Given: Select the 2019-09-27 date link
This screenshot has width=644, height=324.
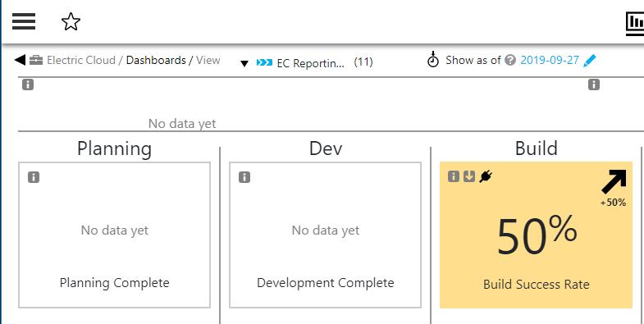Looking at the screenshot, I should (550, 61).
